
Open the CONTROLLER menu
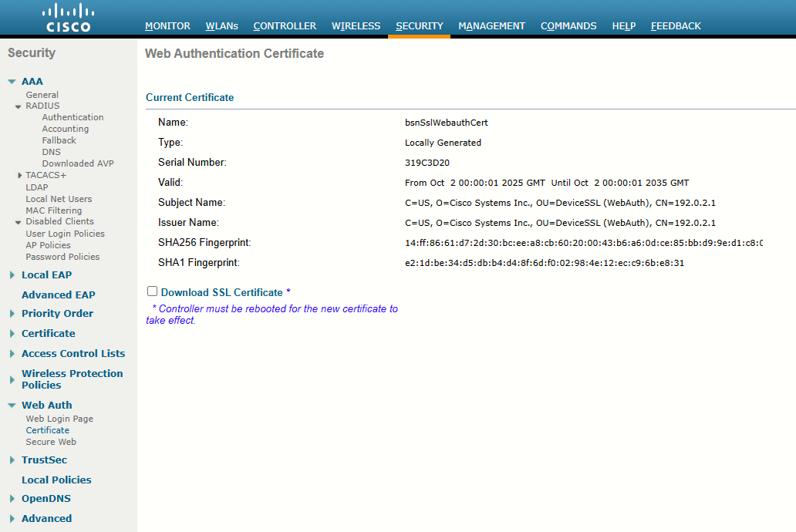pos(285,26)
